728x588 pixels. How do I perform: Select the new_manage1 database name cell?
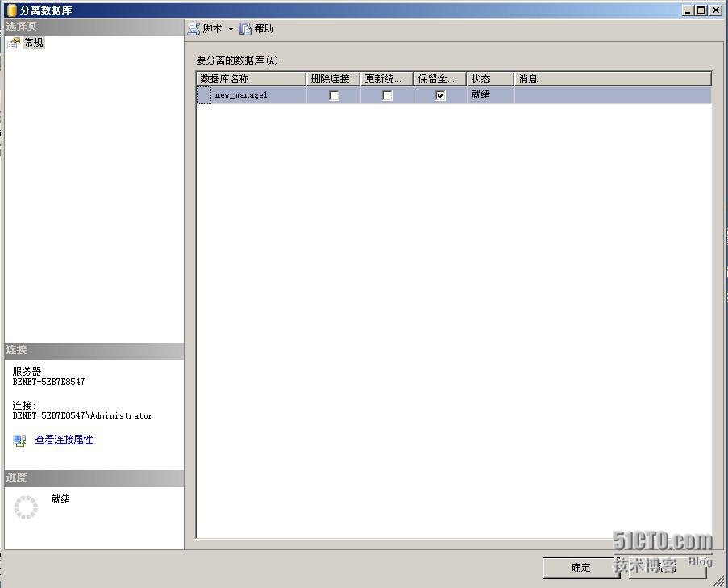coord(259,94)
